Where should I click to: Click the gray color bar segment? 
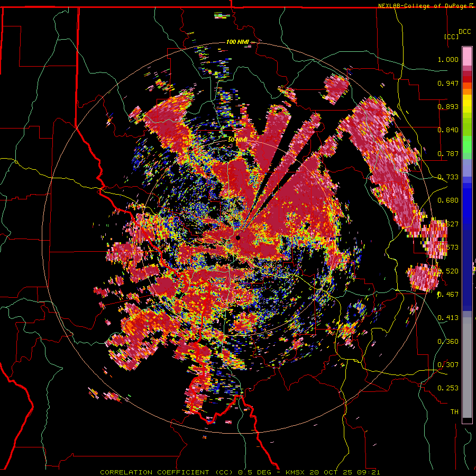pyautogui.click(x=467, y=368)
